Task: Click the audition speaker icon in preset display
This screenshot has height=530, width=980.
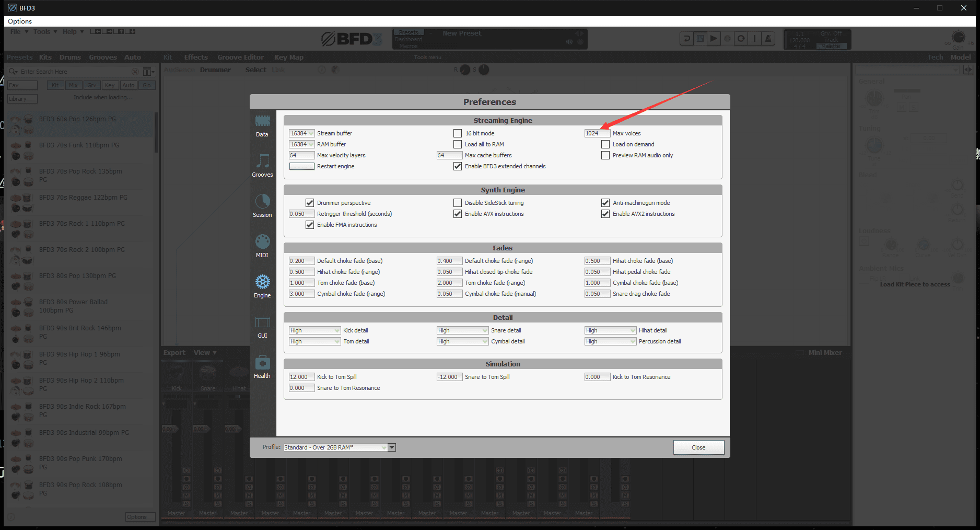Action: pyautogui.click(x=569, y=42)
